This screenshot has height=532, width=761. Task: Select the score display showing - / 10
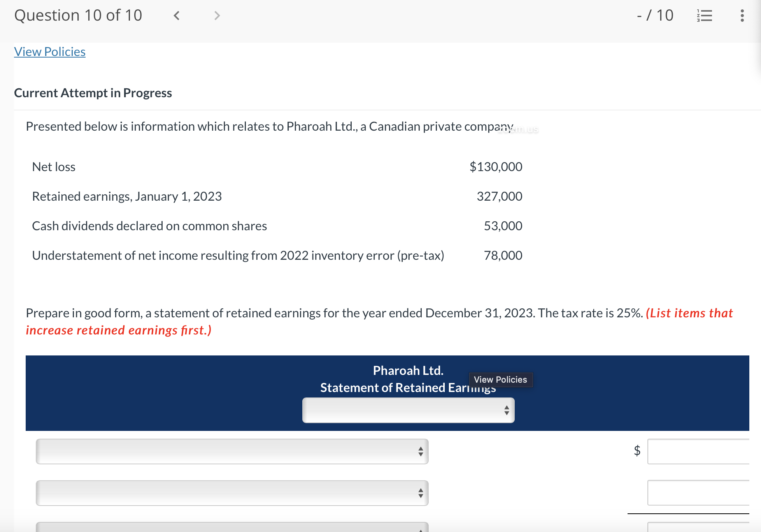(x=655, y=16)
